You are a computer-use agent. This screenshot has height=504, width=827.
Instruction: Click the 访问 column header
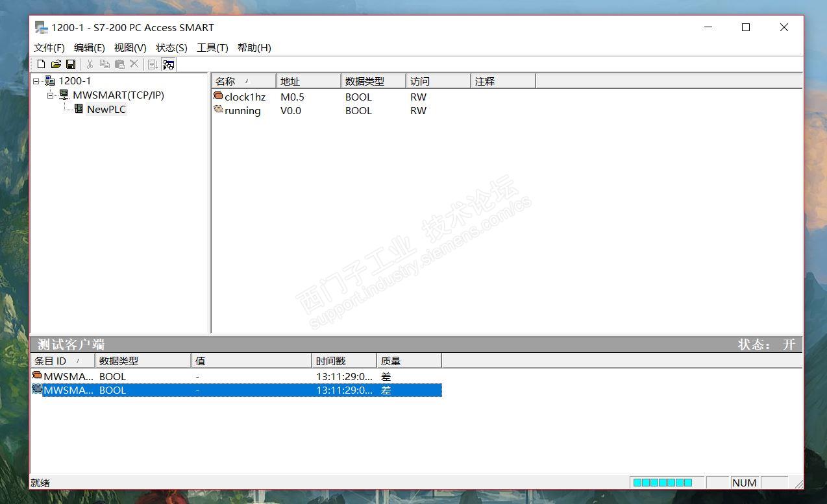(x=438, y=81)
